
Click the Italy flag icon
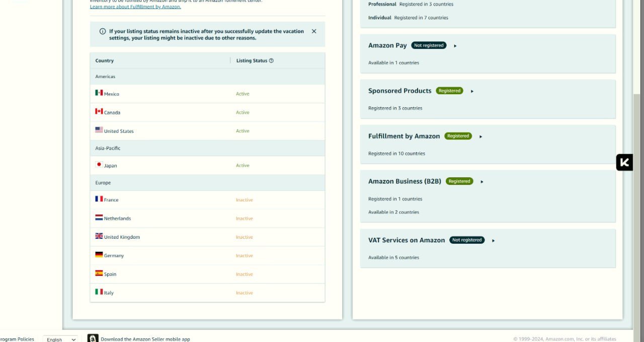pos(99,292)
